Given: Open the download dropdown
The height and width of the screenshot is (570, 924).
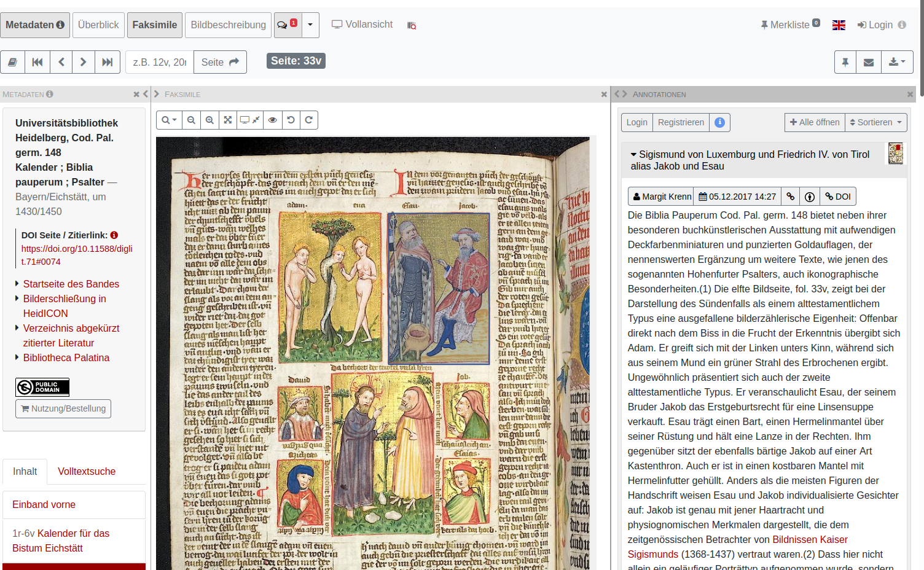Looking at the screenshot, I should coord(897,62).
